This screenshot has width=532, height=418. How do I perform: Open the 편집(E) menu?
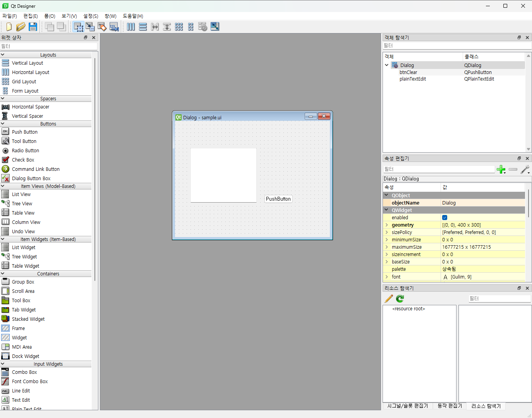[x=31, y=16]
